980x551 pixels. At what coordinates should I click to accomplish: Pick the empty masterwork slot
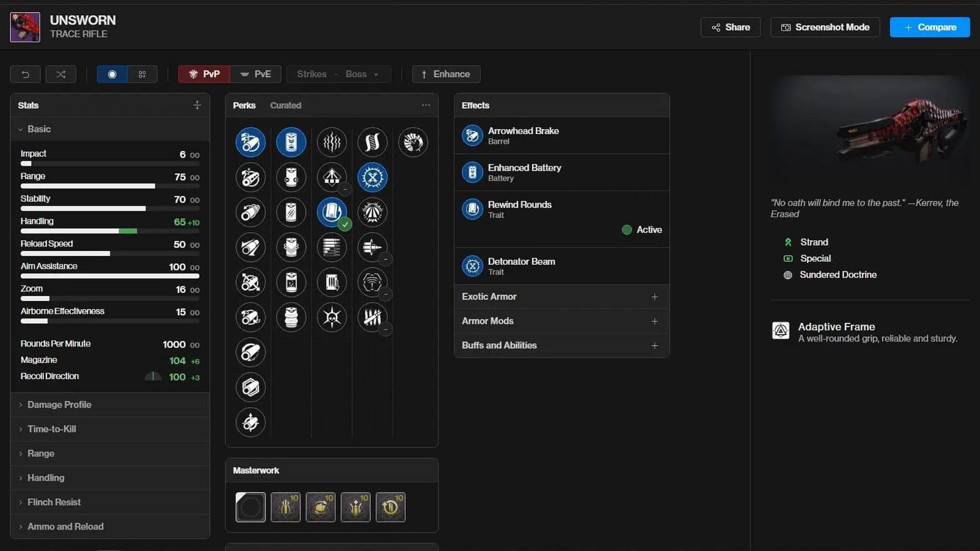point(250,507)
